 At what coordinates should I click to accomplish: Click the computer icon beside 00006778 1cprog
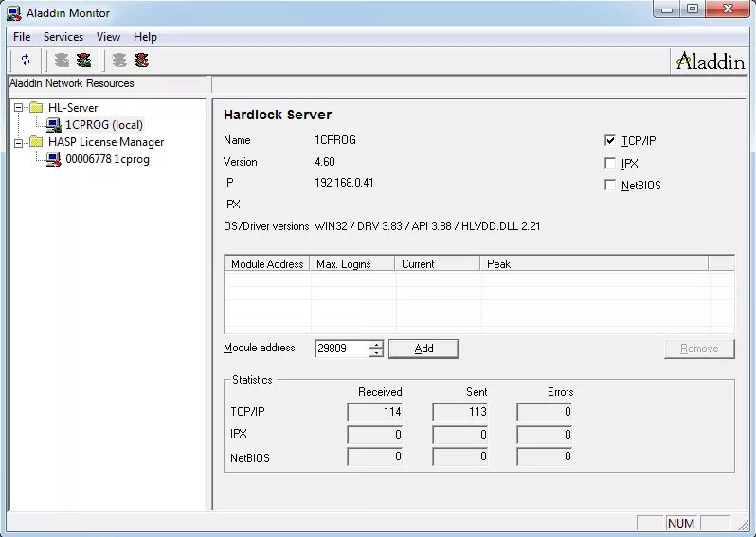53,159
